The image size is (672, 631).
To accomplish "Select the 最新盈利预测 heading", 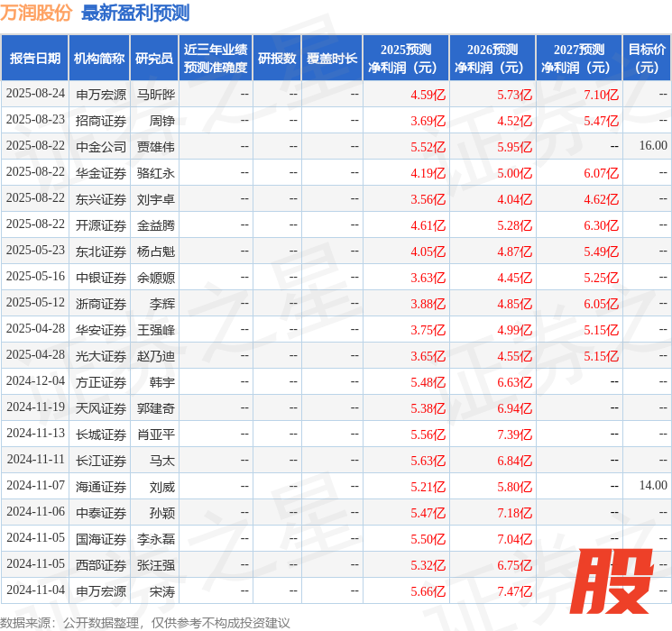I will point(135,13).
